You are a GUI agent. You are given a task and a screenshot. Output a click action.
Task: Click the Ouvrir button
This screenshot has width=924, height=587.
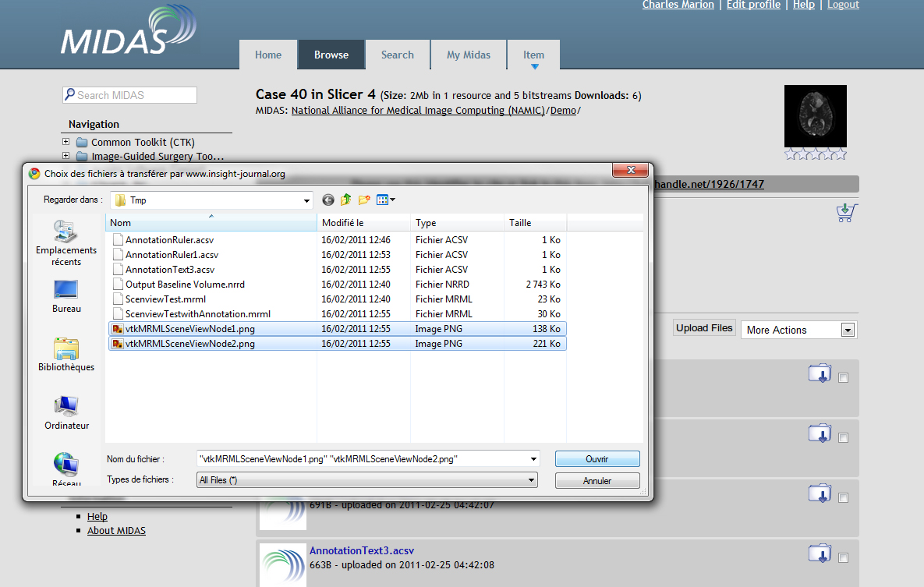click(x=597, y=459)
